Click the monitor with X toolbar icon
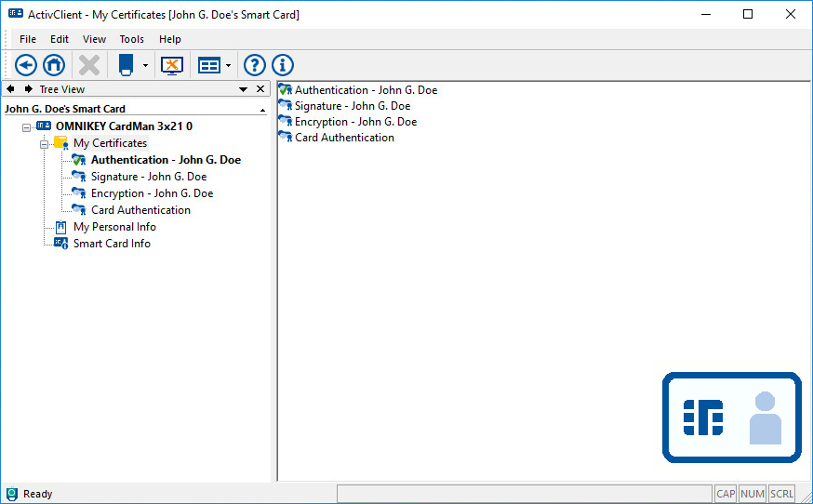The height and width of the screenshot is (504, 813). [x=172, y=65]
